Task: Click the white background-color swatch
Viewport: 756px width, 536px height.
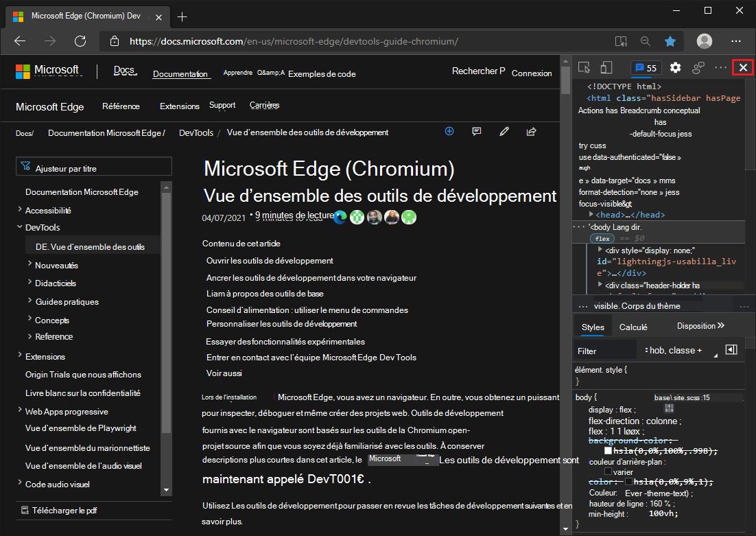Action: 609,451
